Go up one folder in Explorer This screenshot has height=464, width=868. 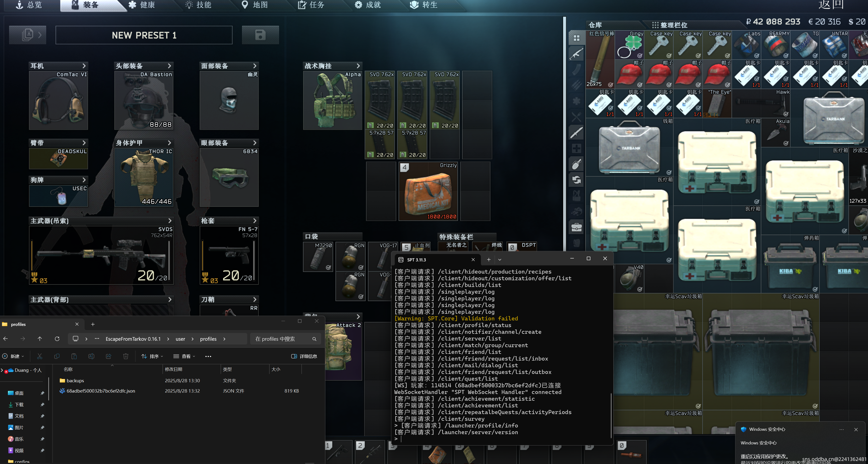click(40, 339)
